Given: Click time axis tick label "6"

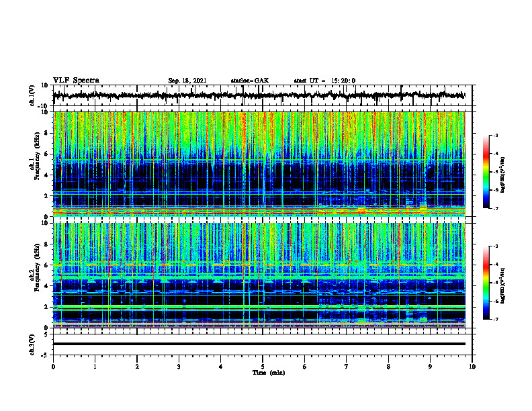Looking at the screenshot, I should click(x=305, y=367).
